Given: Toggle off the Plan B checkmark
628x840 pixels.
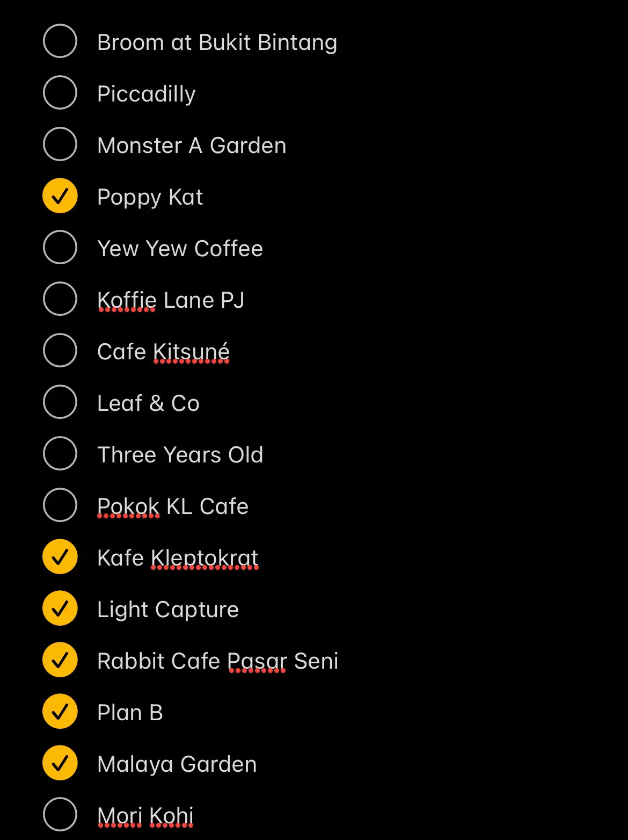Looking at the screenshot, I should click(x=60, y=712).
